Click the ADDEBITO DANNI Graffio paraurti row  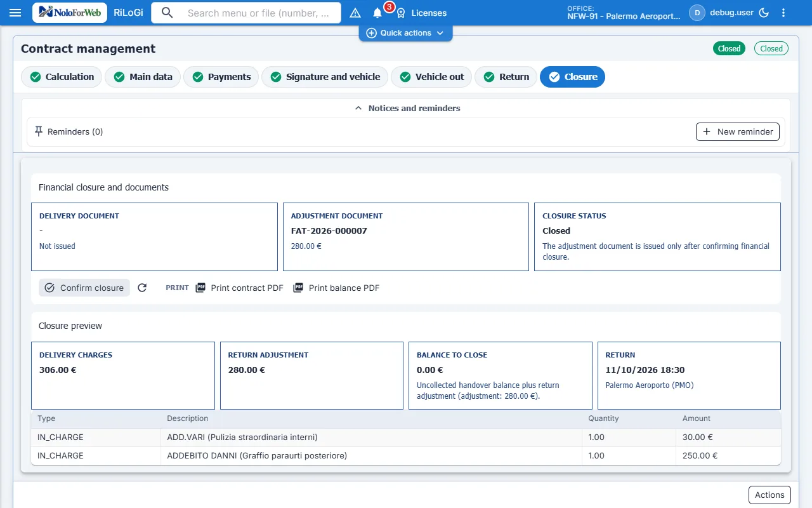coord(406,456)
